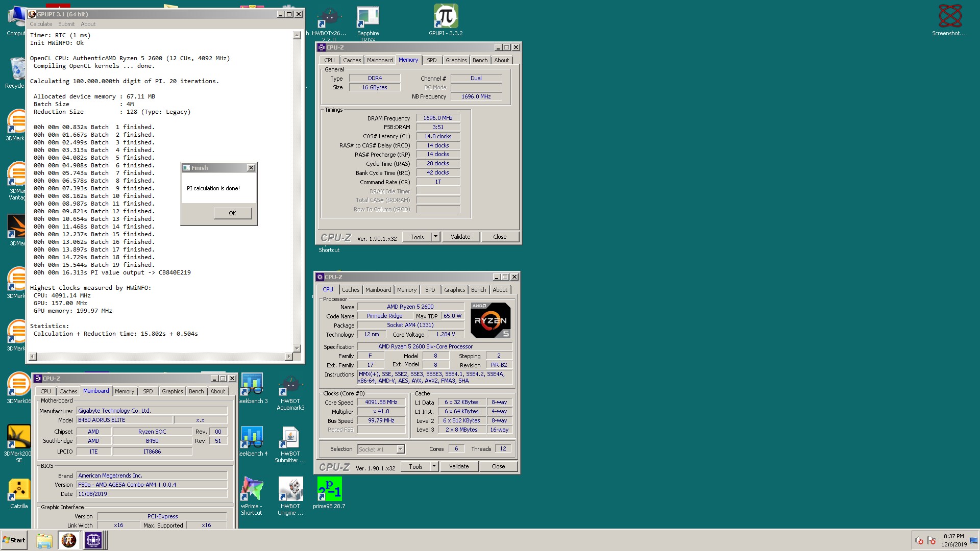Open the Sapphire TRIXX desktop icon
The image size is (980, 551).
point(367,23)
